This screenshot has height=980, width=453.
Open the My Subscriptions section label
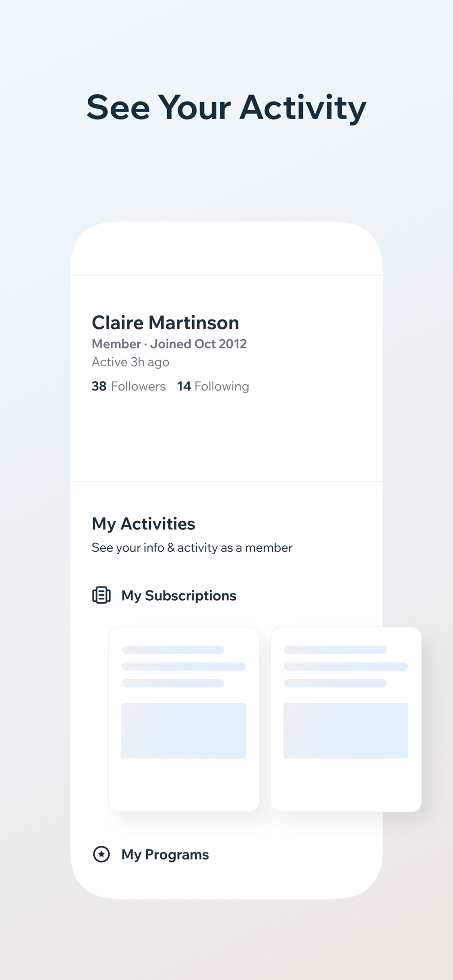pyautogui.click(x=179, y=595)
